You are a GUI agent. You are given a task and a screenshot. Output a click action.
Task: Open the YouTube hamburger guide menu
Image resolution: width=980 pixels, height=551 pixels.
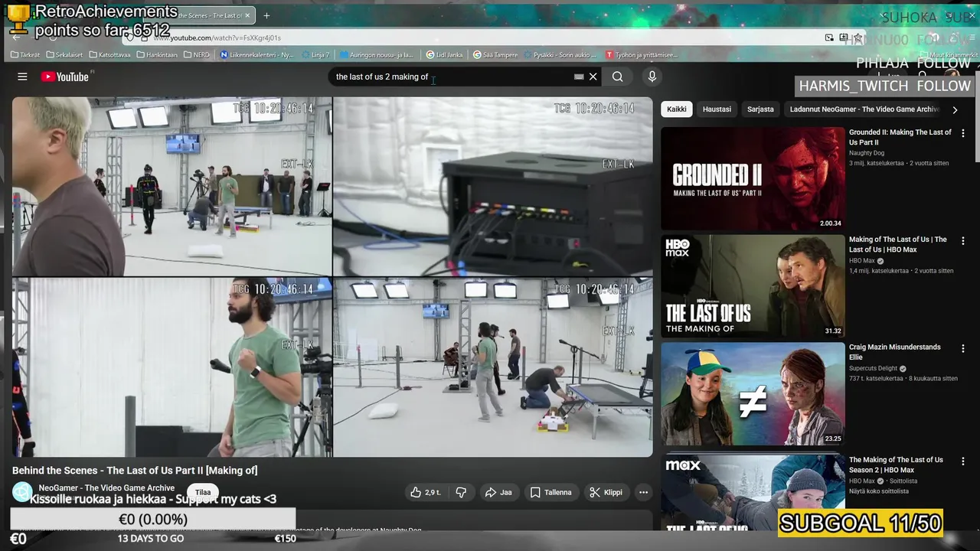click(22, 77)
